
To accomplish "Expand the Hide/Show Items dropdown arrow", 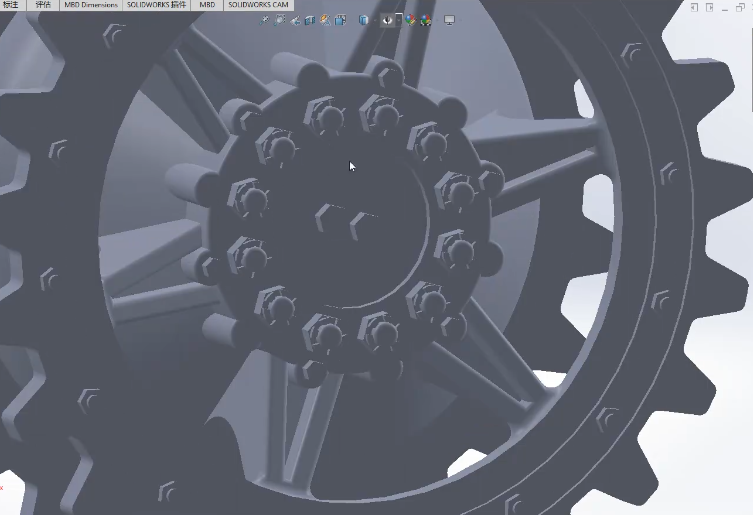I will (x=399, y=20).
